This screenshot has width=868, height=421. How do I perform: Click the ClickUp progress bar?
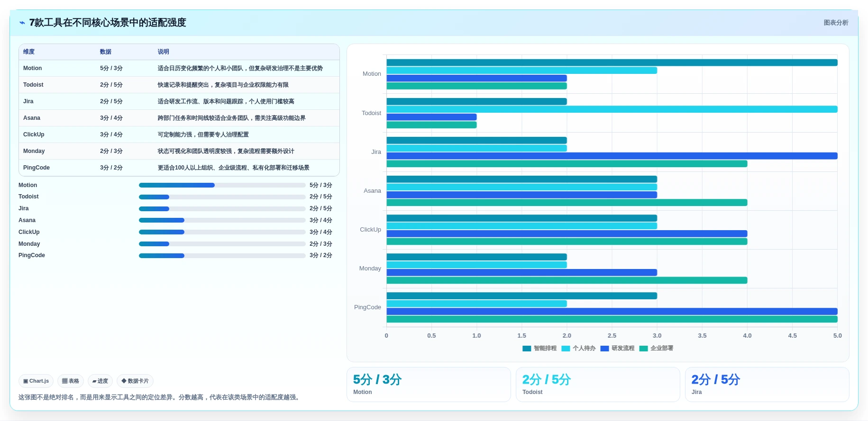[222, 232]
